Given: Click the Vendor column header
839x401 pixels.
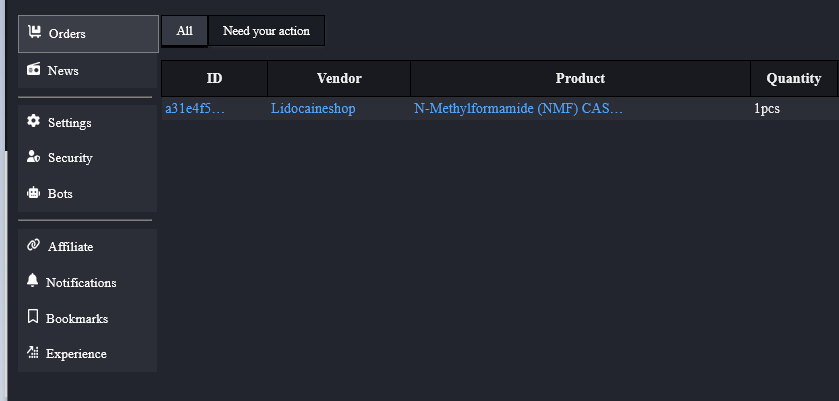Looking at the screenshot, I should coord(339,78).
